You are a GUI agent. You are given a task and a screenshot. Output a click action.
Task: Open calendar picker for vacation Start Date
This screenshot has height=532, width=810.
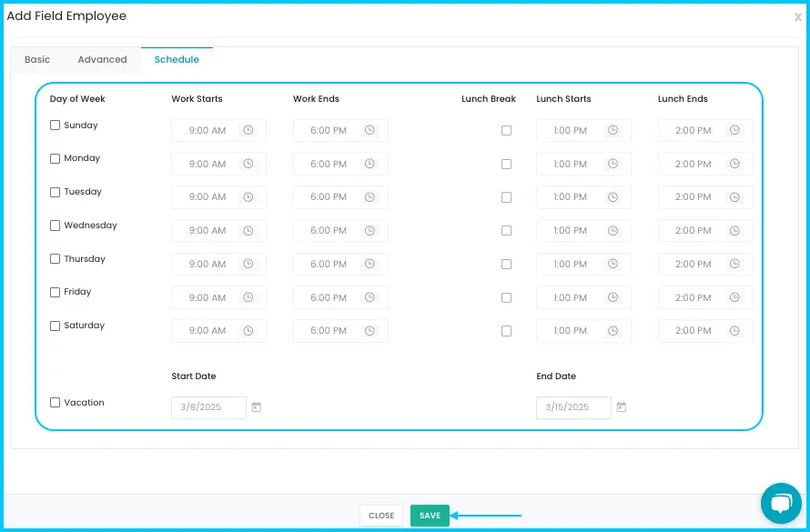(x=257, y=407)
